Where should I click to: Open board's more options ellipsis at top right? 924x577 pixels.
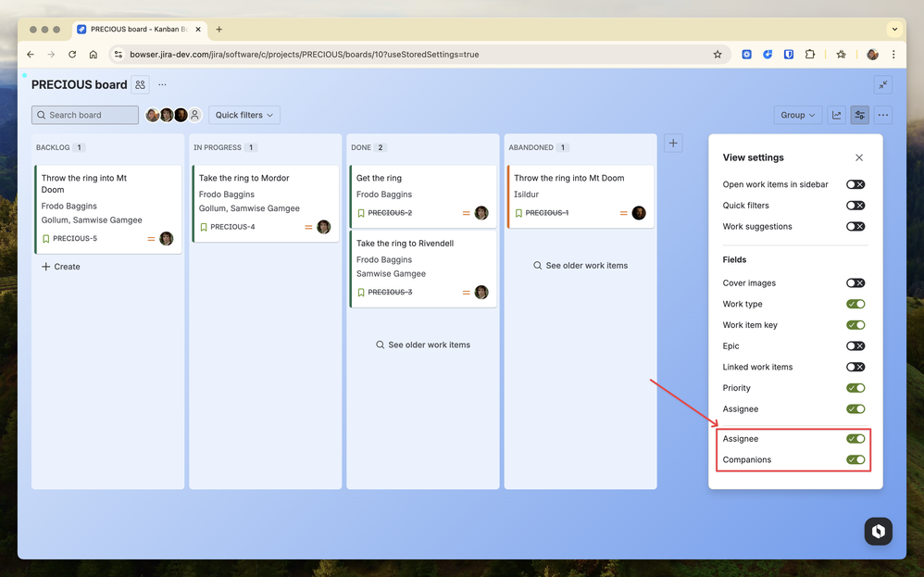tap(882, 115)
